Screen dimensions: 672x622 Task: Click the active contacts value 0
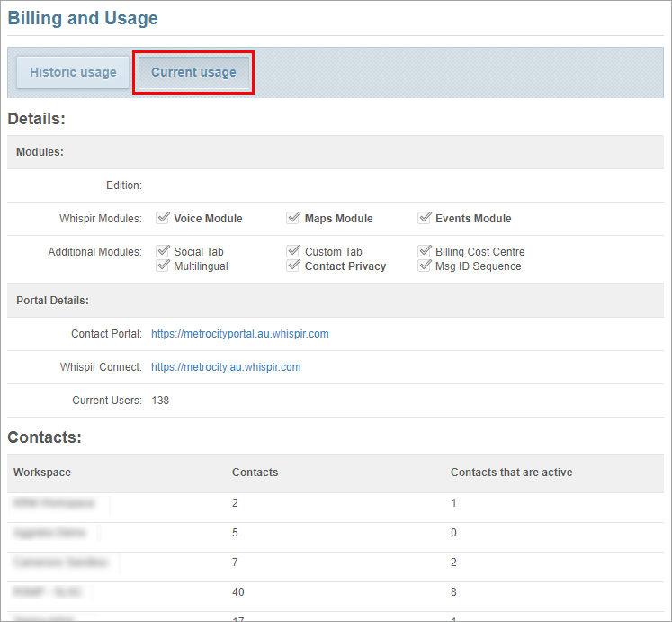click(453, 533)
